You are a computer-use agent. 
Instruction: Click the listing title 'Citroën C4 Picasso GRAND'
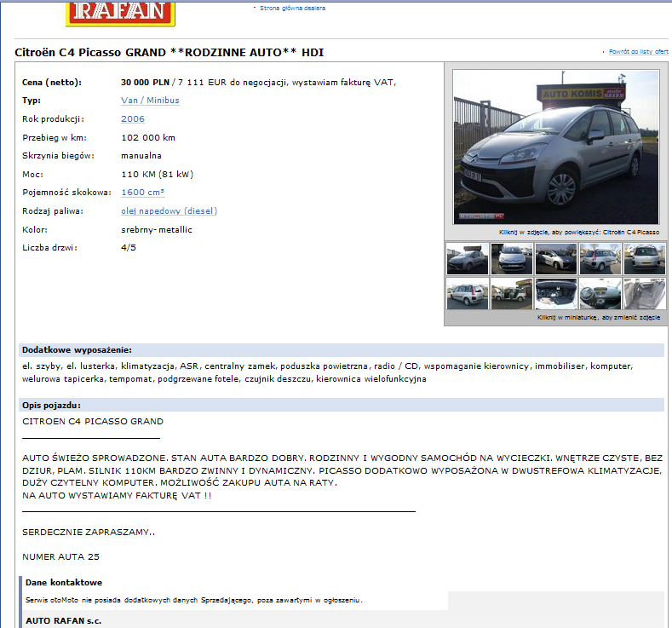click(90, 52)
